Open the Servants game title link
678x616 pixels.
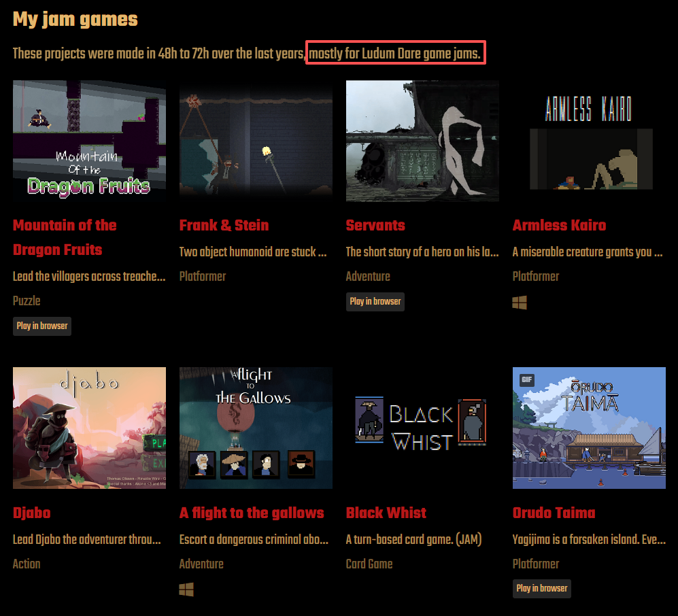pos(375,225)
